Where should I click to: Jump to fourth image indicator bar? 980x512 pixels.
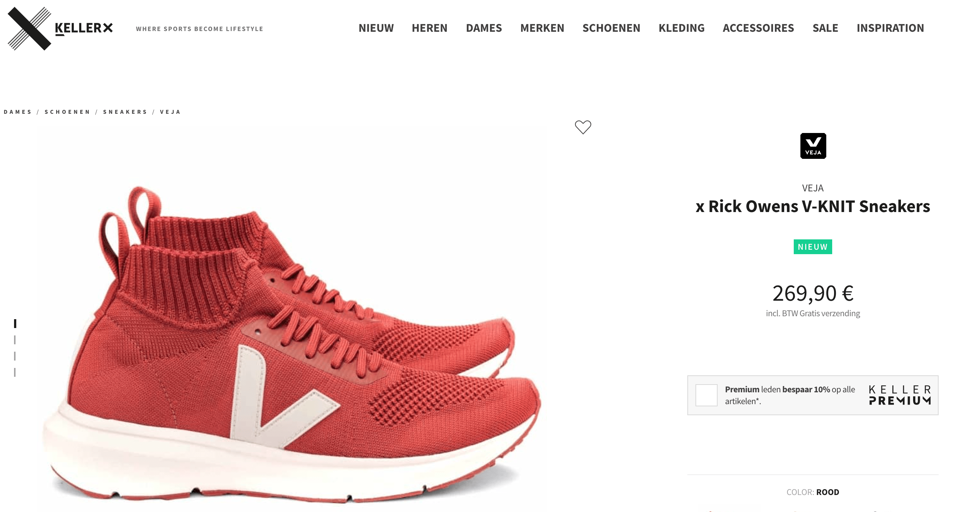coord(15,372)
